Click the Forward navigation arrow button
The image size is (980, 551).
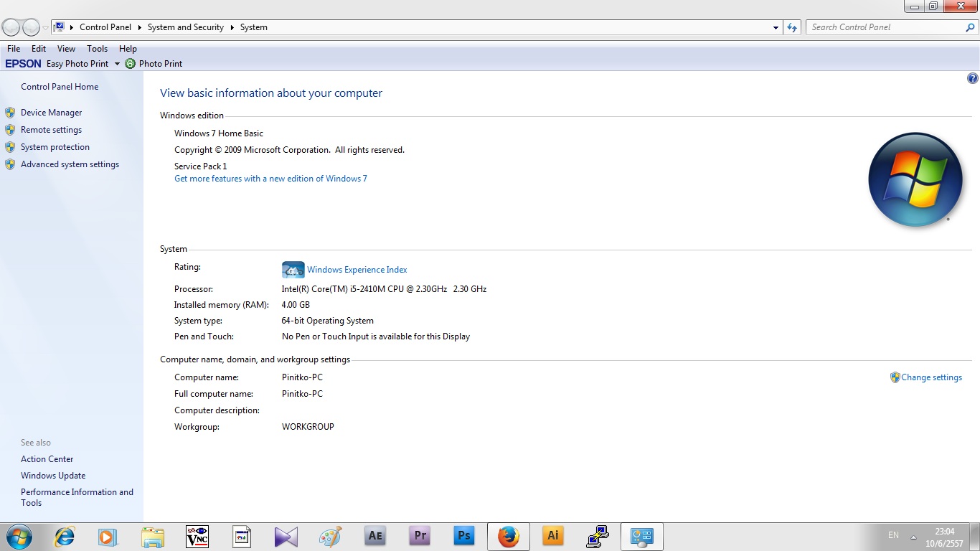tap(31, 27)
